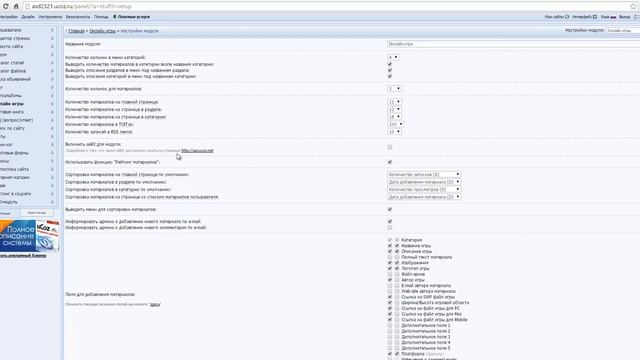The height and width of the screenshot is (360, 640).
Task: Click the arrow icon beside Каталог файлов
Action: click(x=52, y=71)
